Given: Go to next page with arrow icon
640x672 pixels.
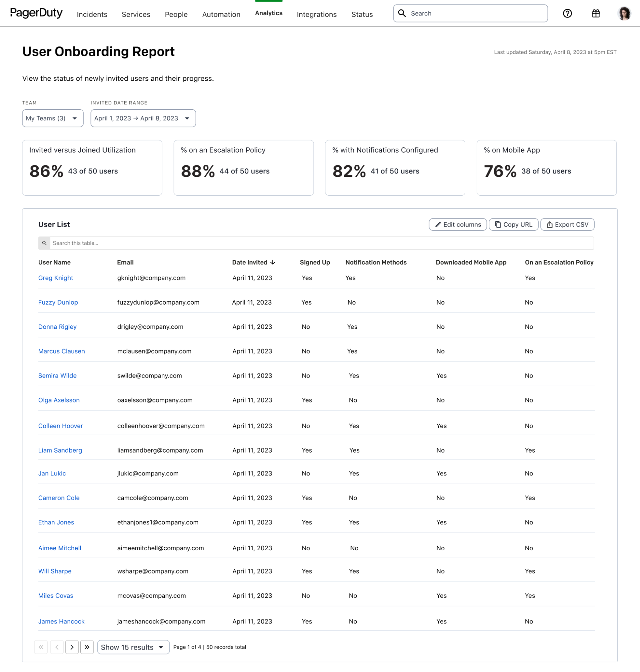Looking at the screenshot, I should coord(72,647).
